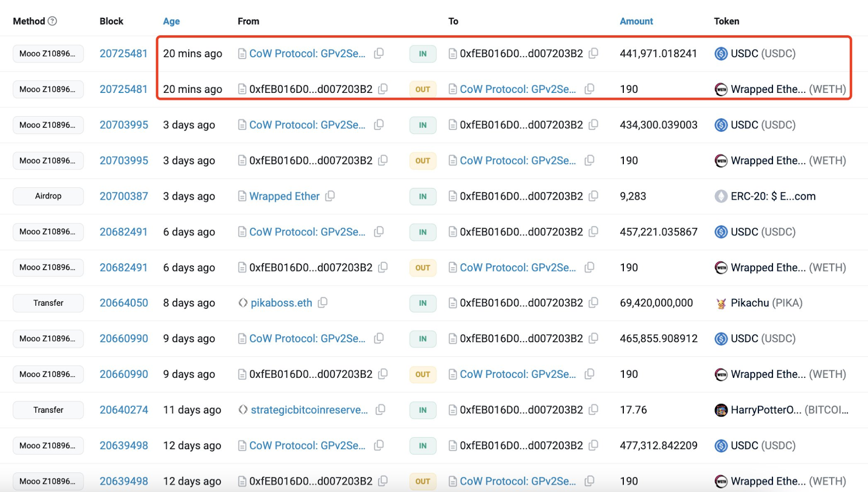Screen dimensions: 868x492
Task: Select sender 0xfEB016D0...d007203B2 in block 20639498 OUT row
Action: pyautogui.click(x=311, y=481)
